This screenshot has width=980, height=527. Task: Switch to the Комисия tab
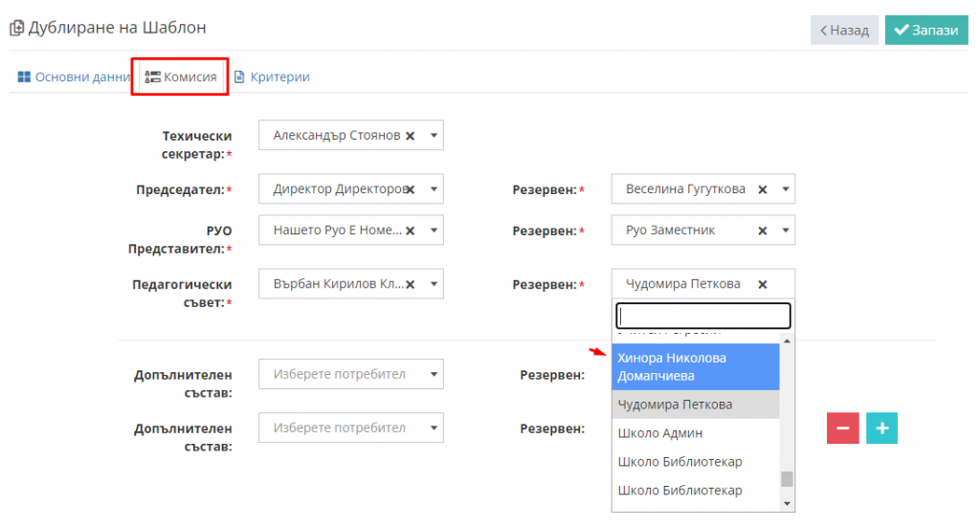(x=181, y=77)
